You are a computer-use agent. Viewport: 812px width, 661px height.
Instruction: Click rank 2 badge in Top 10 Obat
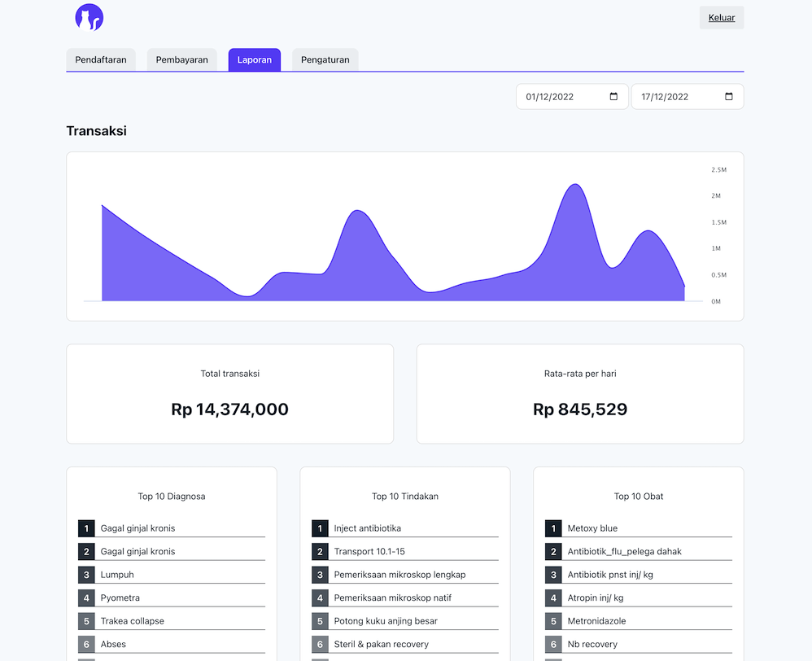(x=553, y=552)
